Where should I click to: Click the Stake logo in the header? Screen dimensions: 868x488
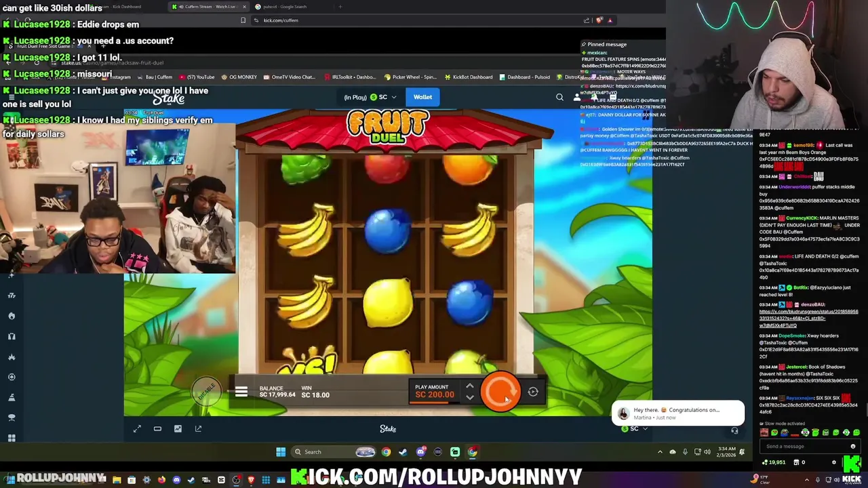(x=168, y=98)
